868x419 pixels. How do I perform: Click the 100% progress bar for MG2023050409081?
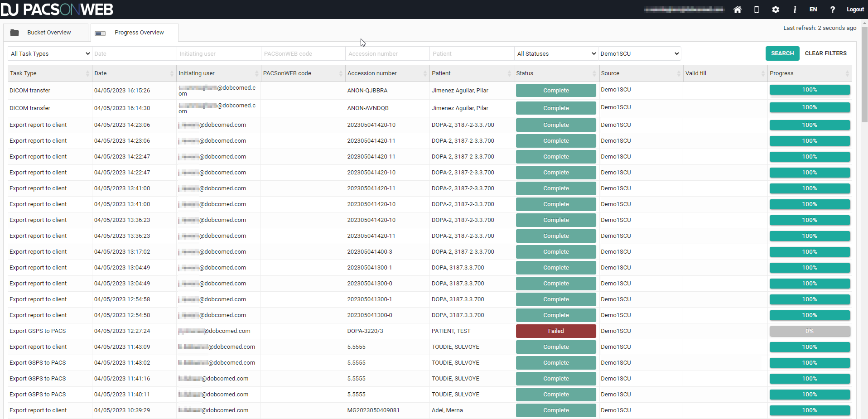click(810, 410)
